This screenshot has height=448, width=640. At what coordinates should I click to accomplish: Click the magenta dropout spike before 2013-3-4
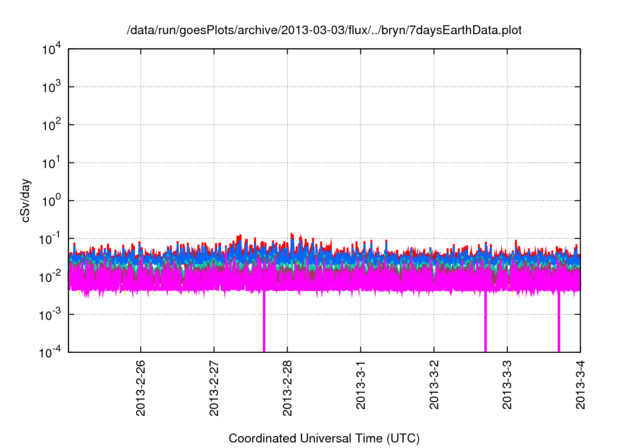(559, 322)
